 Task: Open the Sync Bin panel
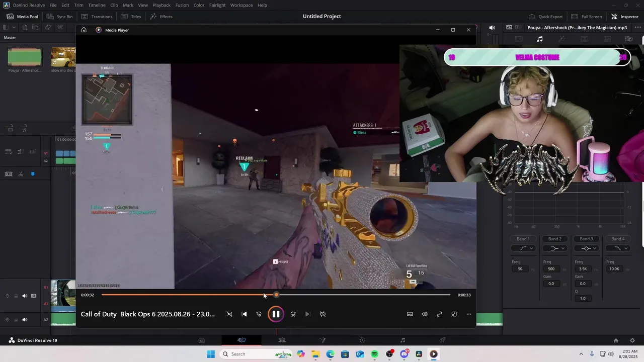(x=59, y=17)
